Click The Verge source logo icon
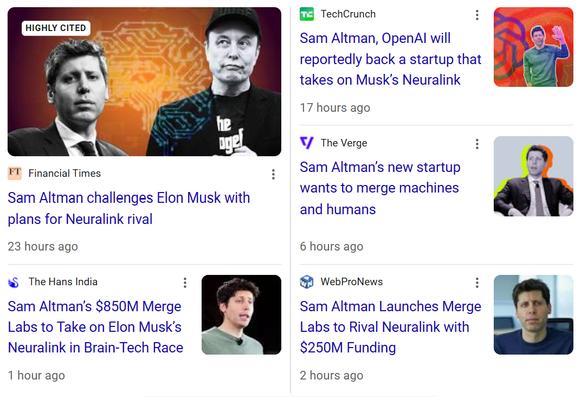The width and height of the screenshot is (581, 397). pyautogui.click(x=306, y=143)
